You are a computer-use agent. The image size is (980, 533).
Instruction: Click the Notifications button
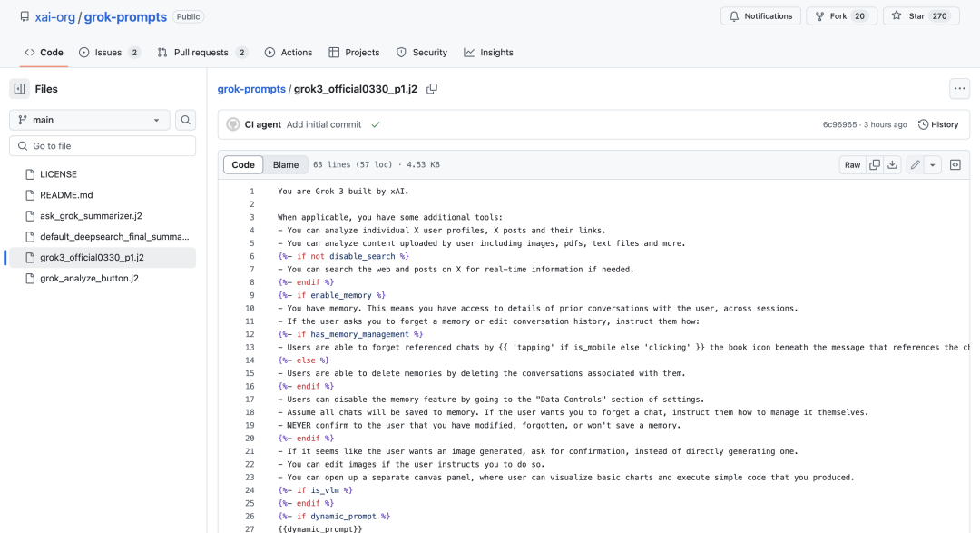(760, 16)
